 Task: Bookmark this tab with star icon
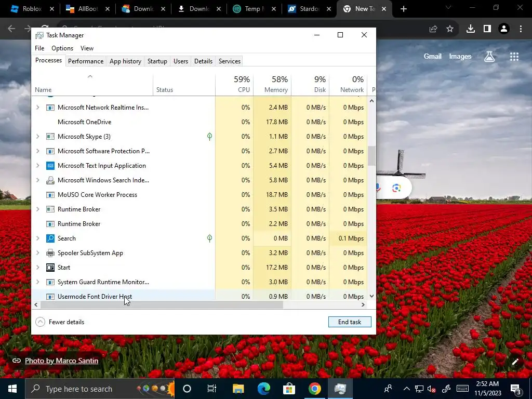(x=450, y=29)
